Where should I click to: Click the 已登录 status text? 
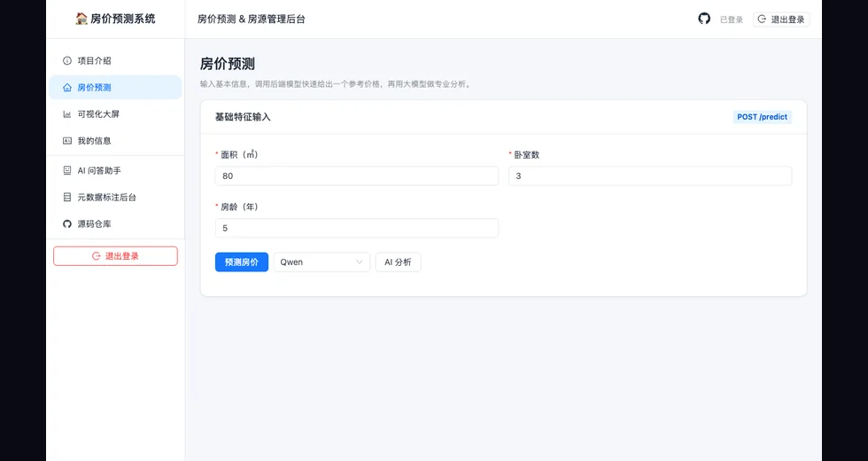(732, 20)
